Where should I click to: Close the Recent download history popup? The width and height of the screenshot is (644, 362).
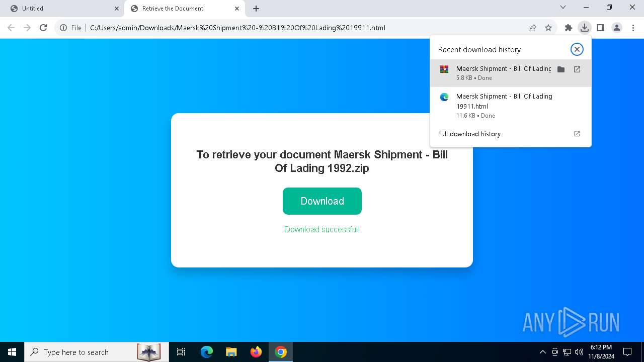[577, 49]
